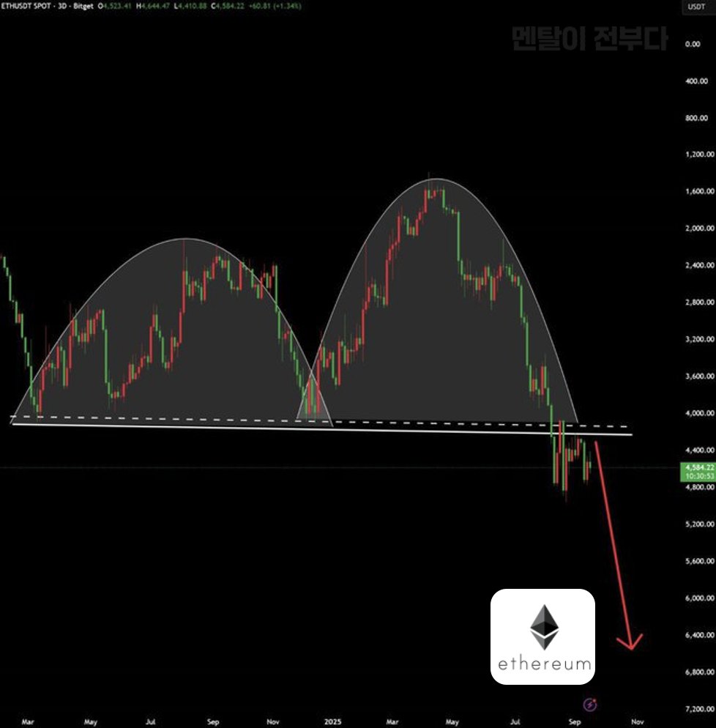Select the current price label 4,584.22
This screenshot has width=716, height=728.
pos(700,467)
